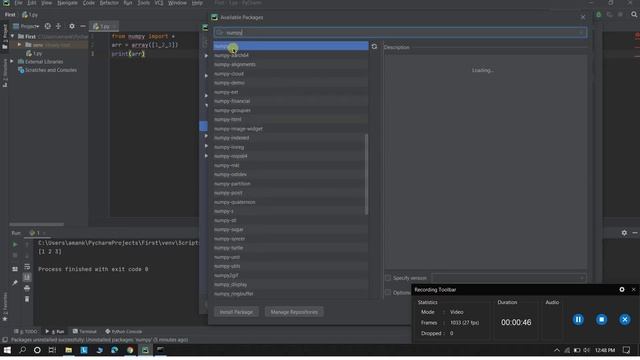Select numpy-groupies in package list
Image resolution: width=640 pixels, height=360 pixels.
click(x=291, y=111)
